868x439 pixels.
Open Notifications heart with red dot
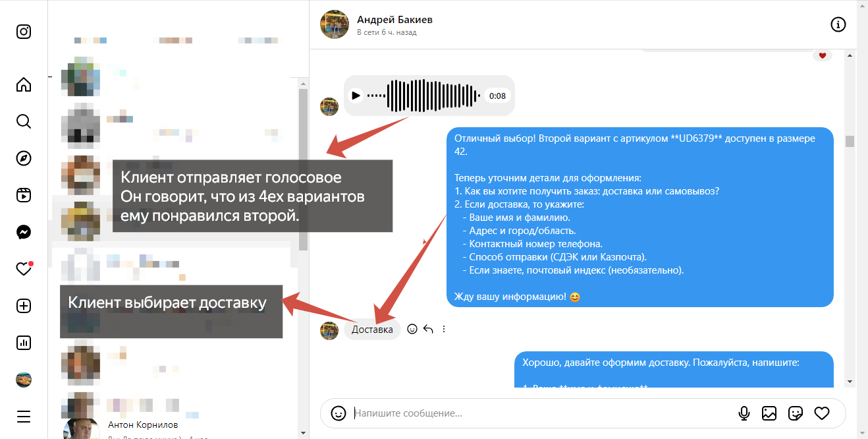pyautogui.click(x=24, y=269)
